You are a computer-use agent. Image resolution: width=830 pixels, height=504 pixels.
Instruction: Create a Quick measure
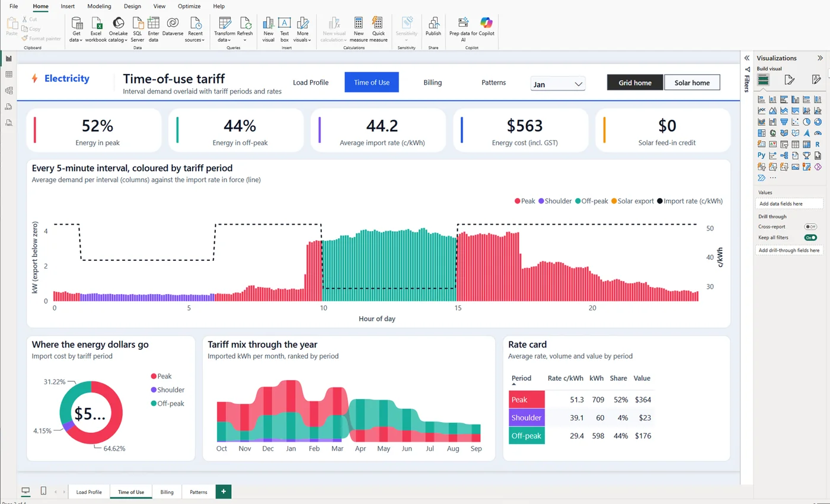click(x=378, y=29)
